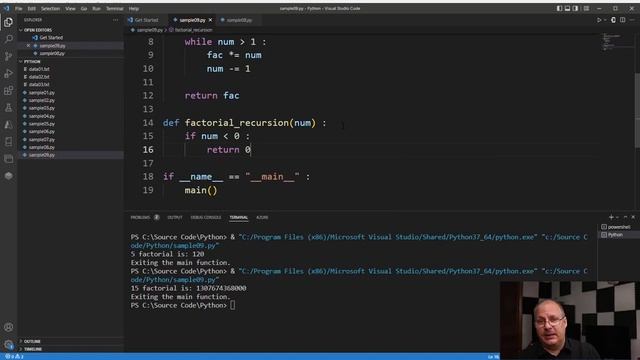Maximize the terminal panel size

(x=625, y=217)
